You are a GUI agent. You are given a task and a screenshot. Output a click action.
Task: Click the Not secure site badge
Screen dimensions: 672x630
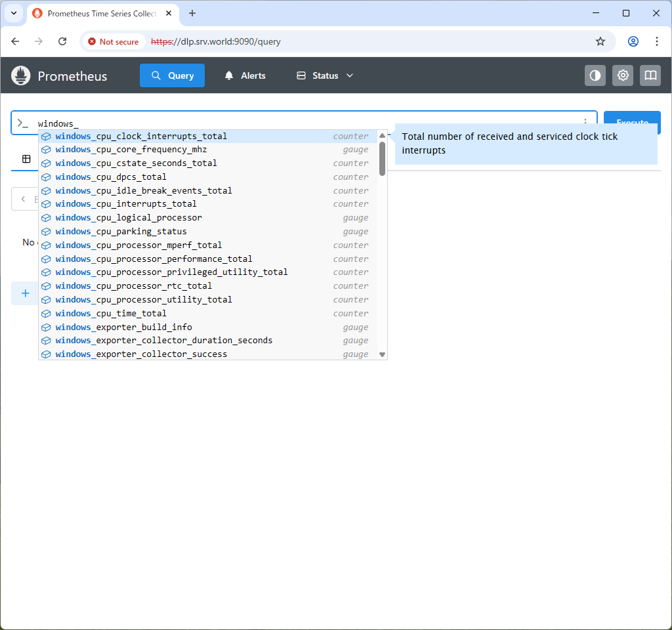pyautogui.click(x=113, y=41)
